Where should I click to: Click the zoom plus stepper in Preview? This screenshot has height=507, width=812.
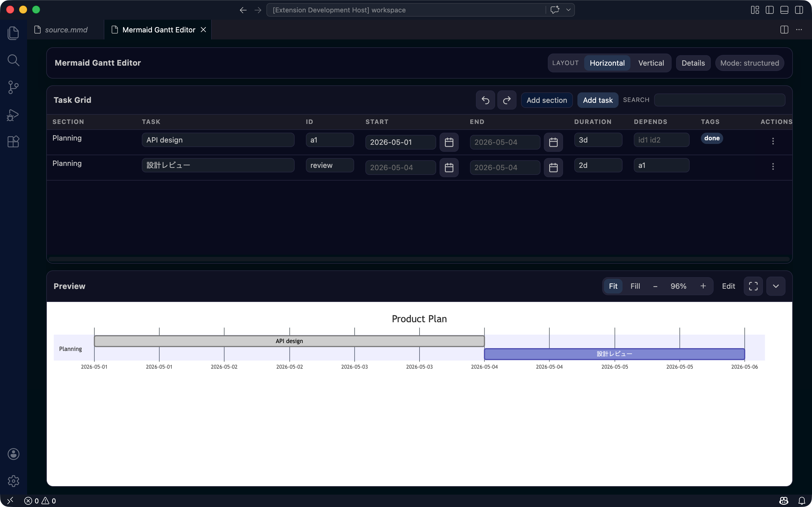coord(702,286)
